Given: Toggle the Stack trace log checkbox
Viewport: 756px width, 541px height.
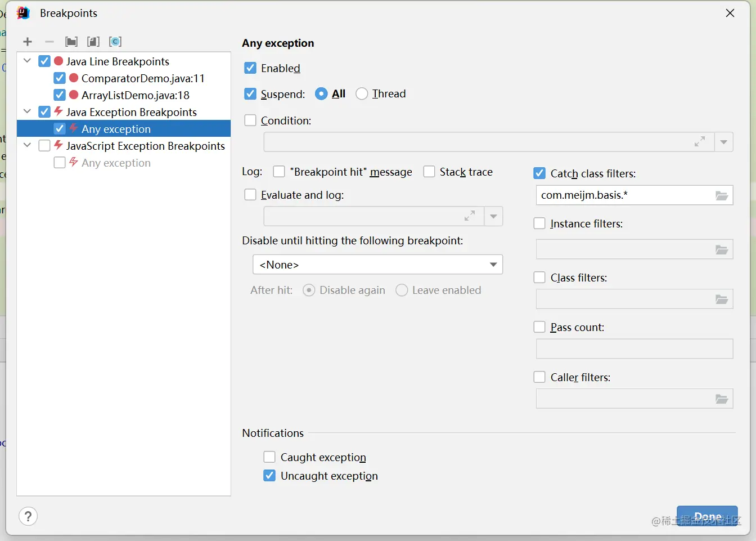Looking at the screenshot, I should [429, 172].
